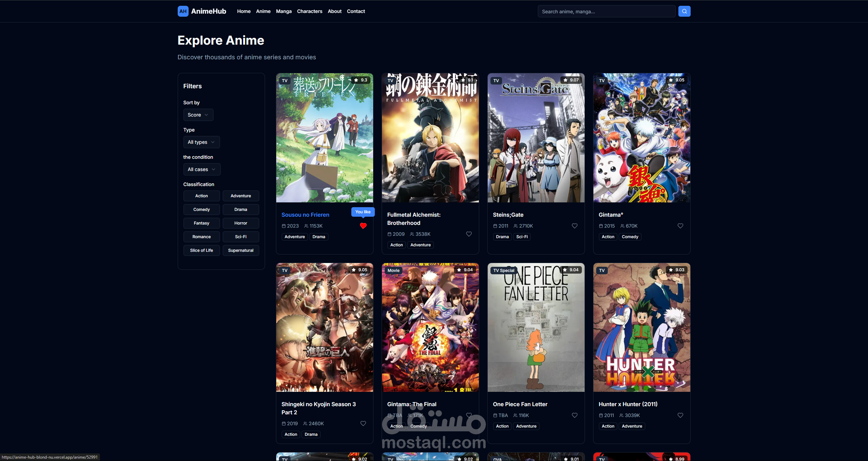Toggle the Supernatural classification filter

point(241,250)
